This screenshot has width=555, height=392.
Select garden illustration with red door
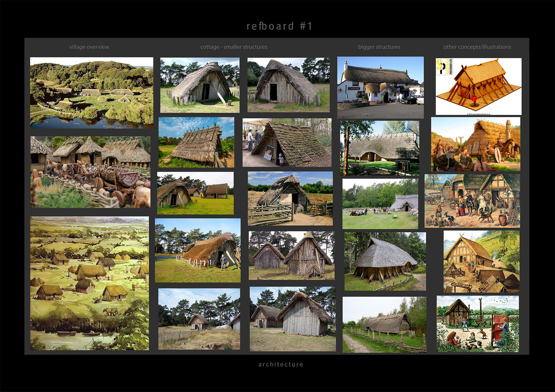[x=478, y=324]
